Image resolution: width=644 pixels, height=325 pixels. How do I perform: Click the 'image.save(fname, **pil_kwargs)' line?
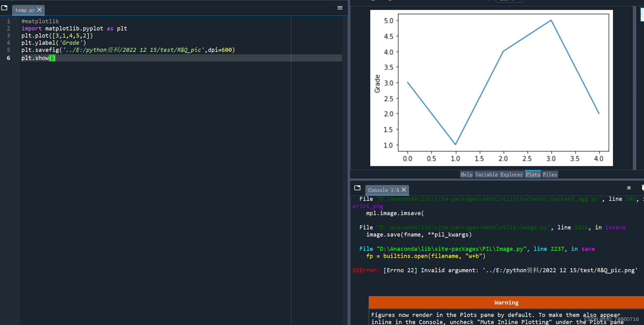(419, 234)
